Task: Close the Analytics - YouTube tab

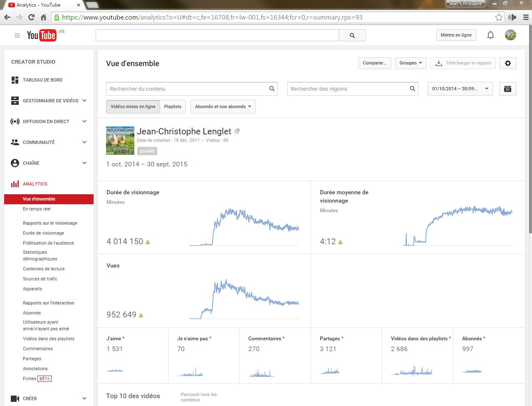Action: click(79, 5)
